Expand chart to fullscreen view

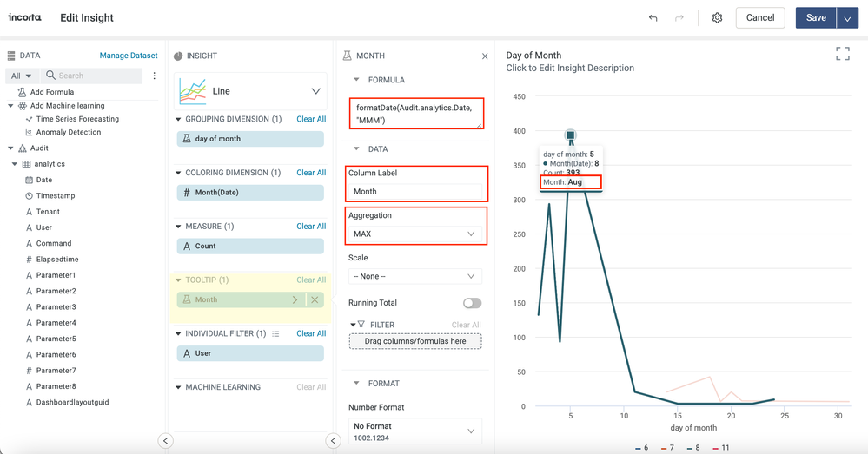pos(842,55)
